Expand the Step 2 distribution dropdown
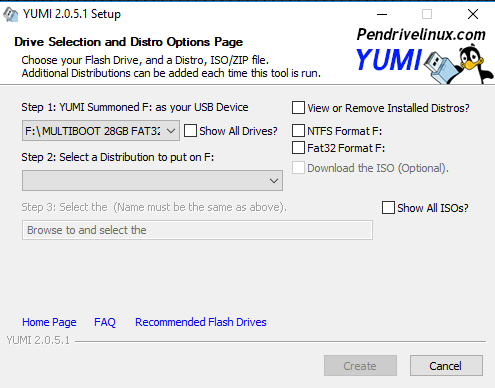Image resolution: width=495 pixels, height=388 pixels. coord(152,181)
